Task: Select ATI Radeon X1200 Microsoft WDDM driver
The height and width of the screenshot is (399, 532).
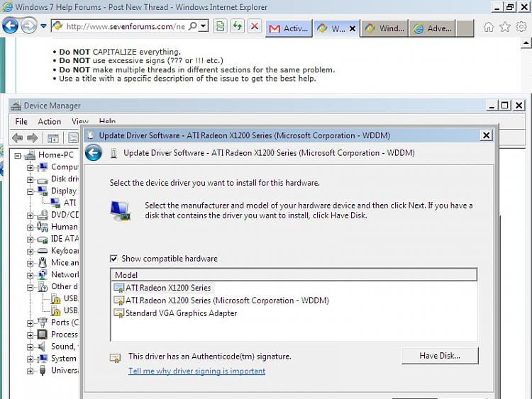Action: click(x=221, y=300)
